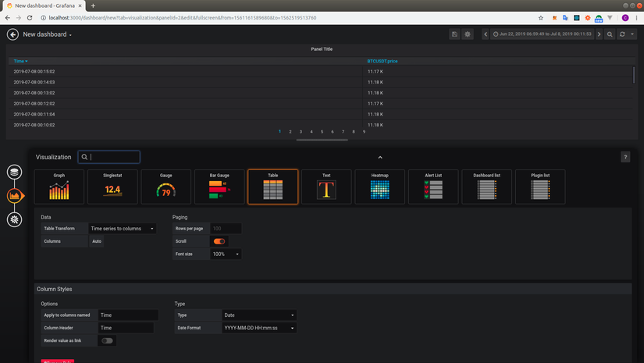
Task: Save the dashboard with the disk icon
Action: [454, 34]
